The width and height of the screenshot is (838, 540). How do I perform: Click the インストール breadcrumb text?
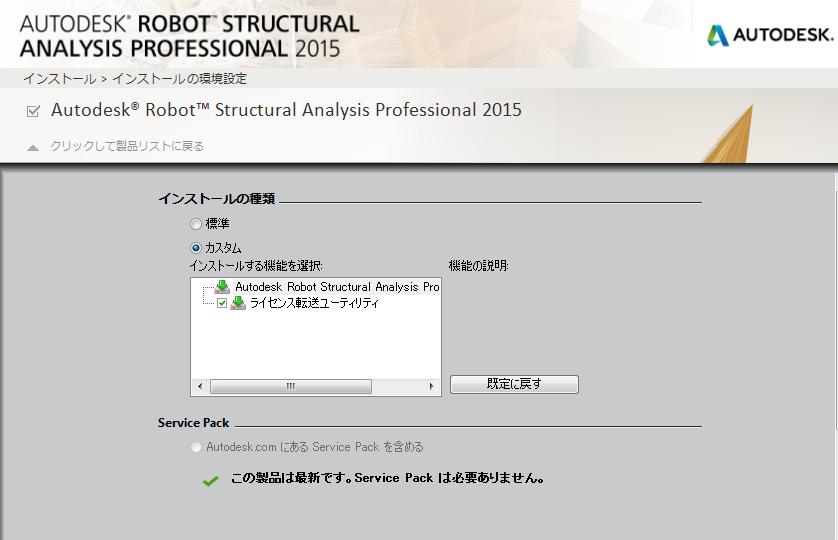coord(59,79)
